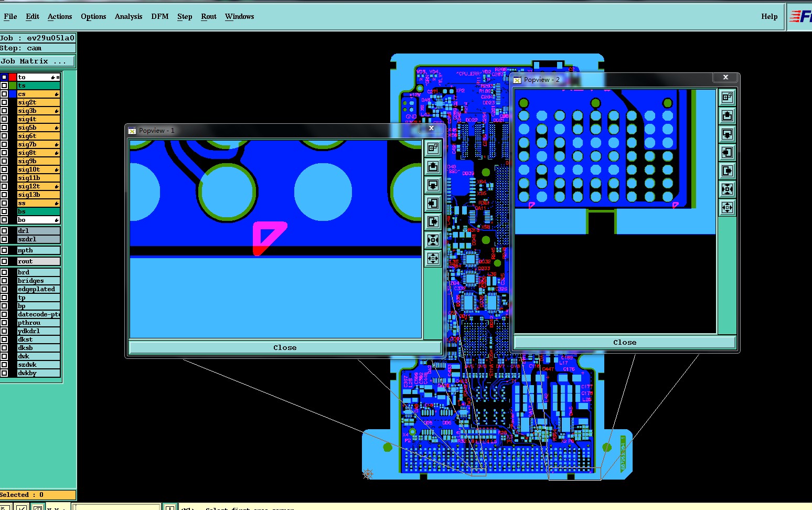The width and height of the screenshot is (812, 510).
Task: Toggle the checkbox for layer ts
Action: pyautogui.click(x=4, y=86)
